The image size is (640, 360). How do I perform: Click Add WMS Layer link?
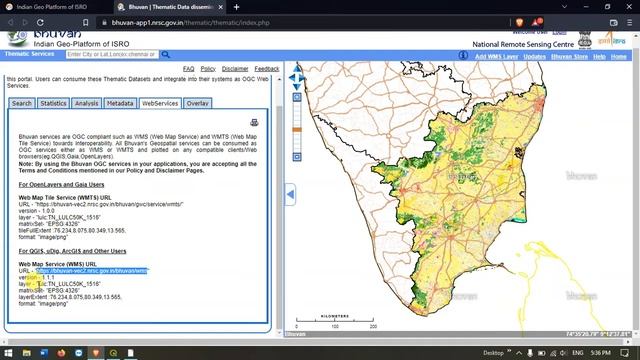(496, 57)
